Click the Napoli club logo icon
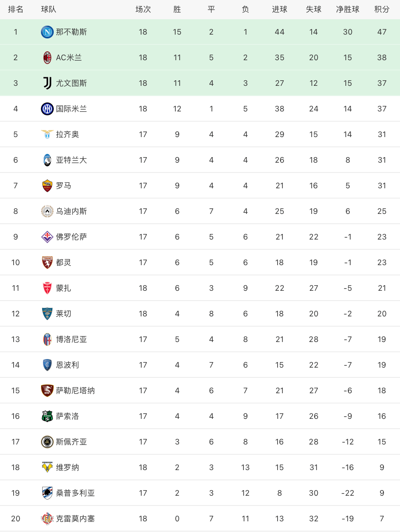This screenshot has width=400, height=532. tap(47, 32)
